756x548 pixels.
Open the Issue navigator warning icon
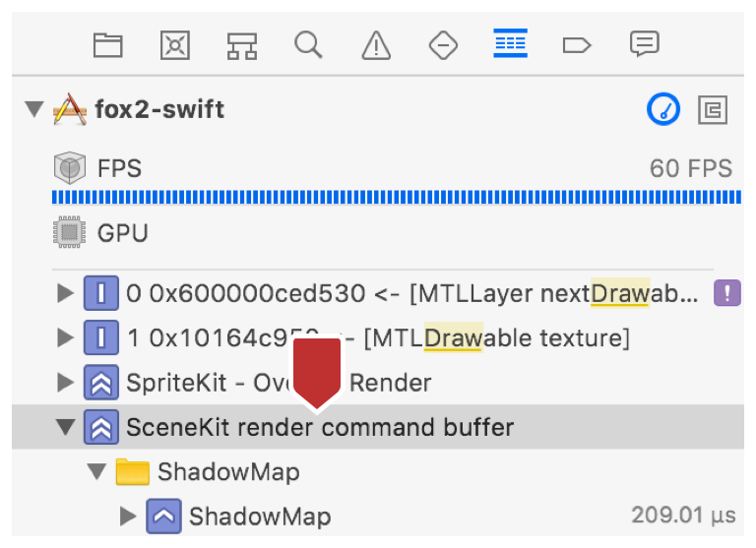(x=376, y=44)
